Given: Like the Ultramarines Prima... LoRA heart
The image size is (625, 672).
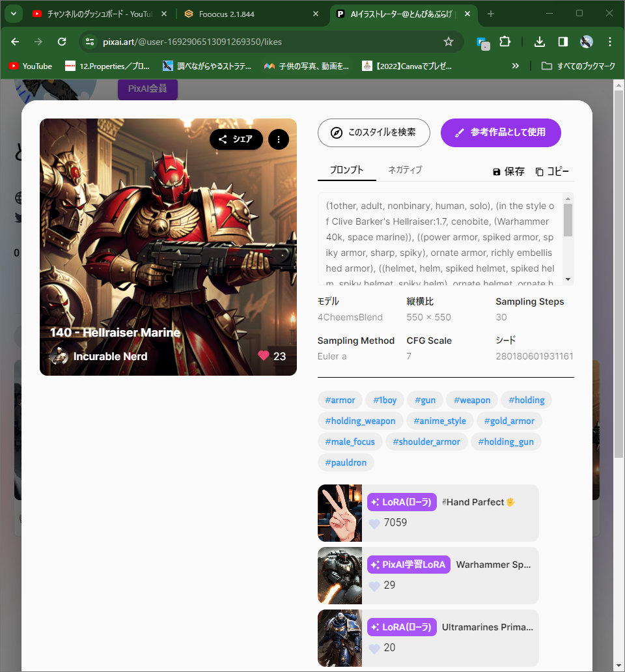Looking at the screenshot, I should pyautogui.click(x=374, y=649).
